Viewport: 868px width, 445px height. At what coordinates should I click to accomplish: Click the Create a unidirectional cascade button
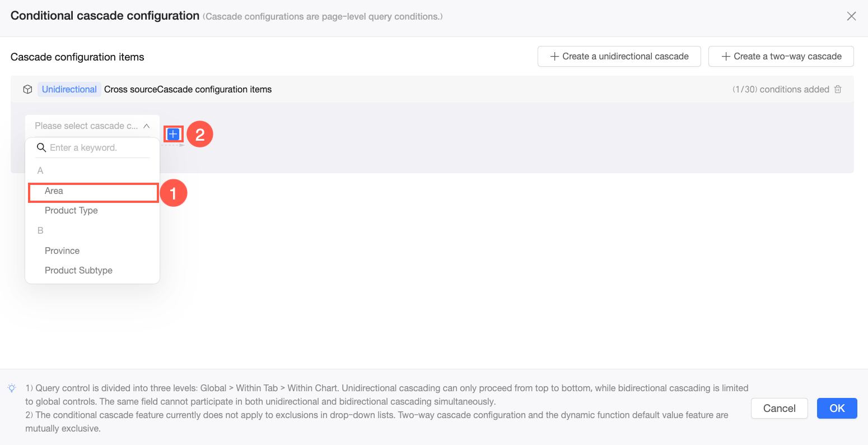pyautogui.click(x=619, y=57)
